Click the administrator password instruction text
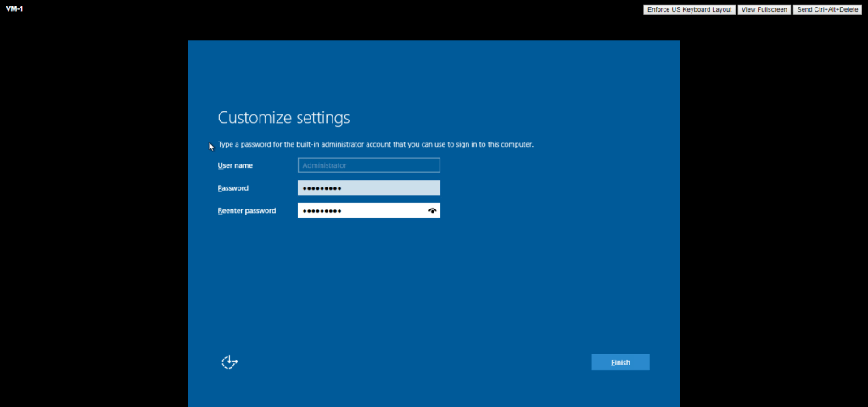Image resolution: width=868 pixels, height=407 pixels. pos(375,145)
